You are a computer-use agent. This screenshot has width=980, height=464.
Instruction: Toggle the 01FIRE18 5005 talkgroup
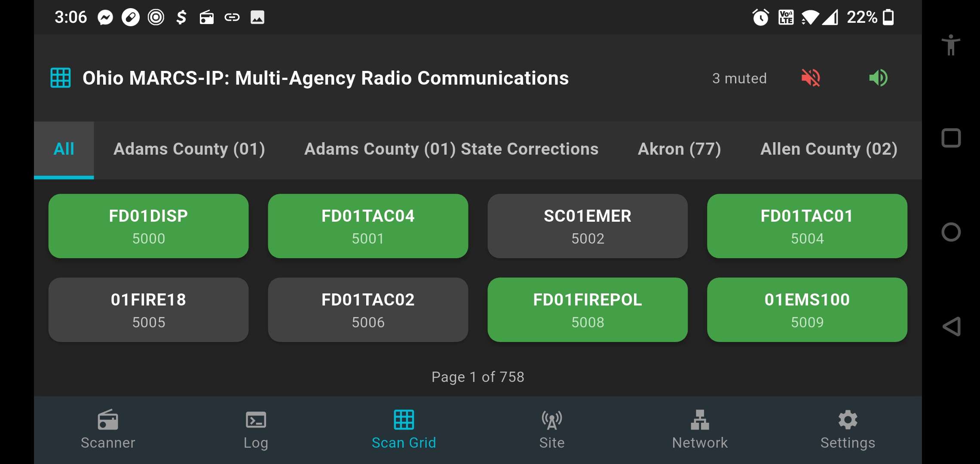coord(148,310)
